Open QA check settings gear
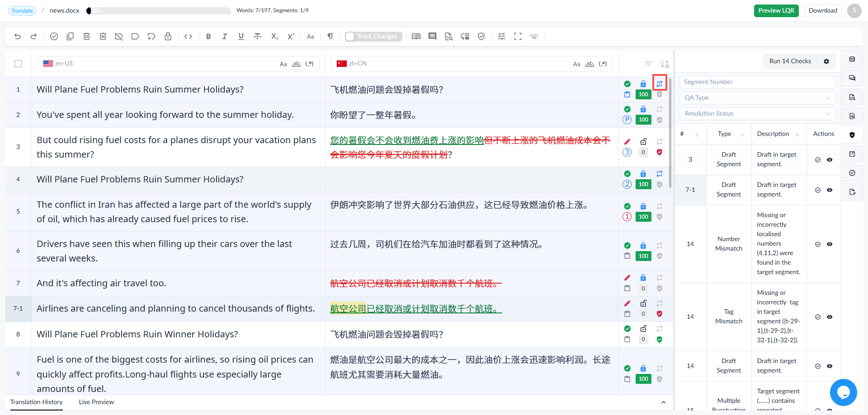The image size is (868, 415). pos(826,61)
